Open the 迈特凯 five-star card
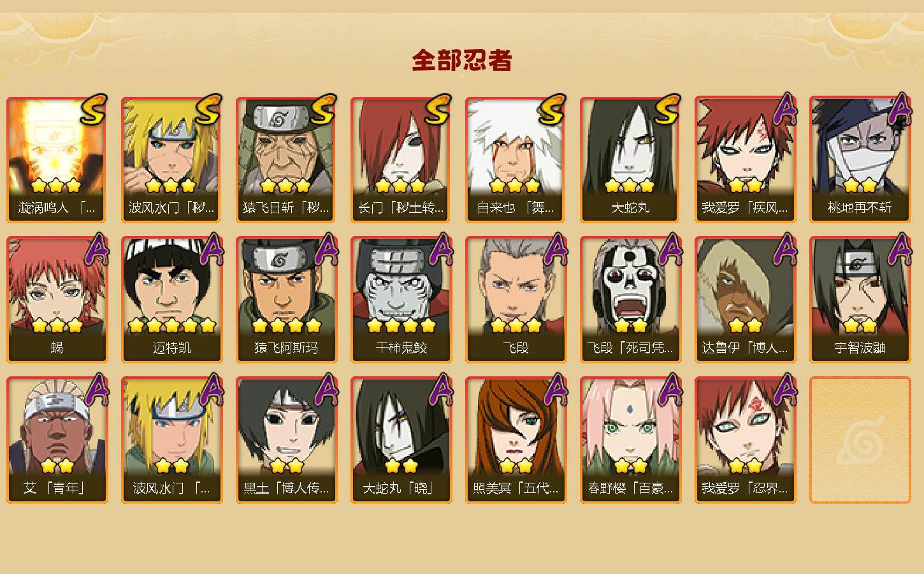This screenshot has width=924, height=574. [x=171, y=300]
